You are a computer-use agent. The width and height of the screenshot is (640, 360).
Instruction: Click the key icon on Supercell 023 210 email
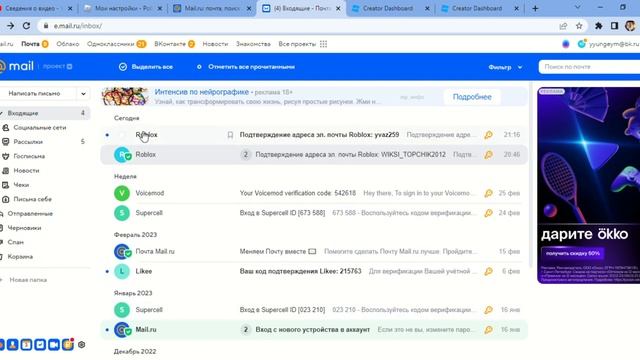click(488, 310)
